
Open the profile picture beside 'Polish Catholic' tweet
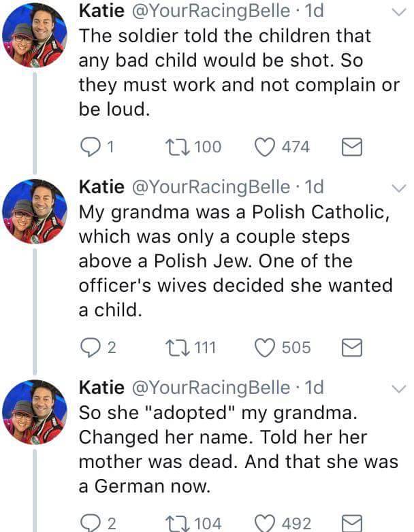click(35, 211)
